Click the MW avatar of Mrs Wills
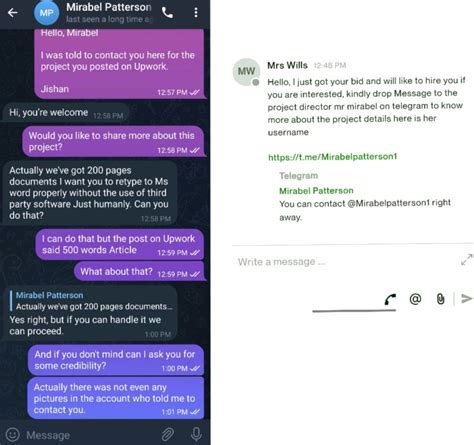 (x=246, y=71)
